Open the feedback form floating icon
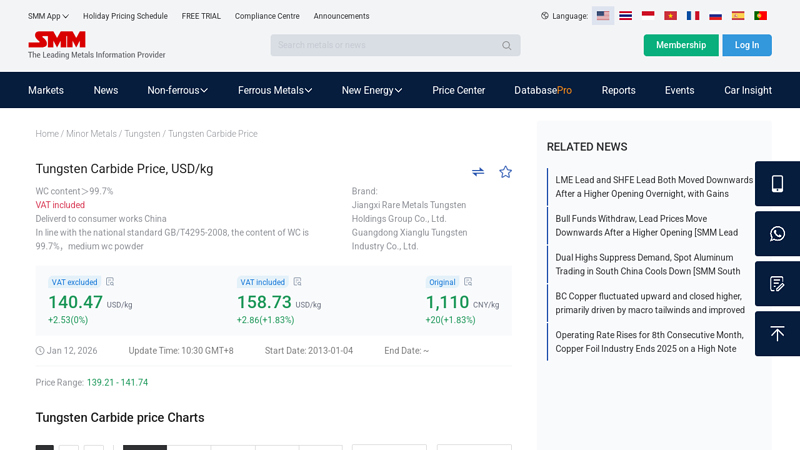Image resolution: width=800 pixels, height=450 pixels. coord(777,284)
